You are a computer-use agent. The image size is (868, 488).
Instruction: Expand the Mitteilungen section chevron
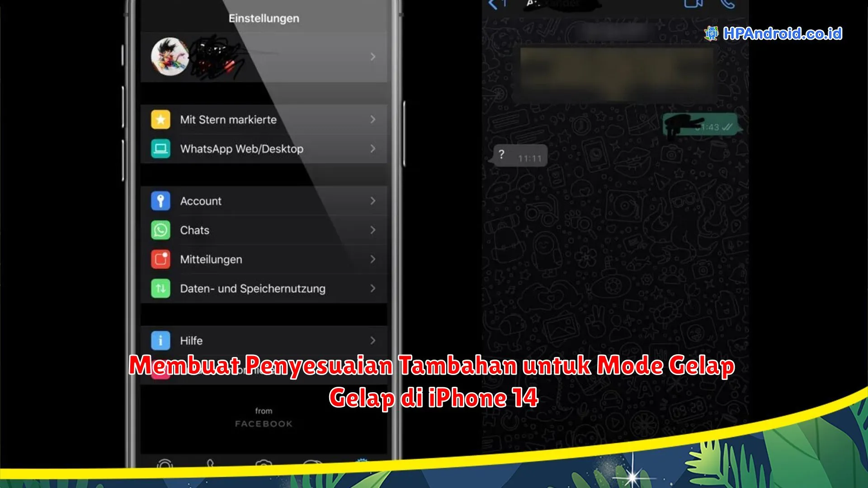point(373,259)
